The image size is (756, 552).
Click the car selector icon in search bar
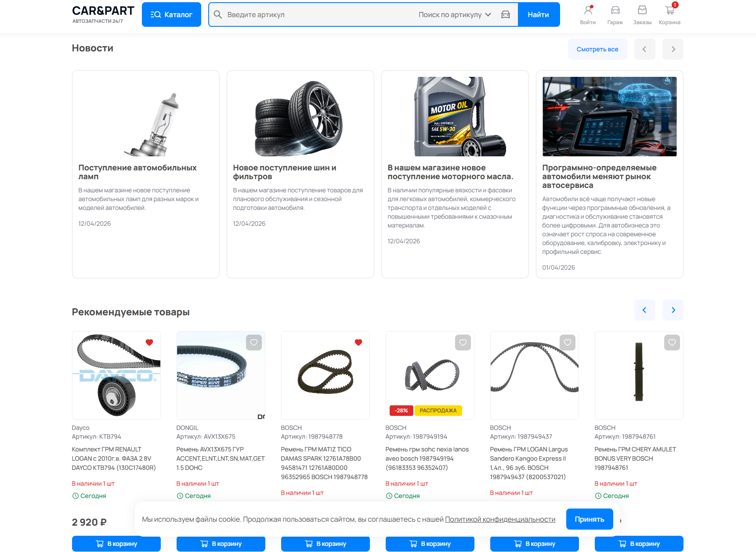pyautogui.click(x=506, y=14)
